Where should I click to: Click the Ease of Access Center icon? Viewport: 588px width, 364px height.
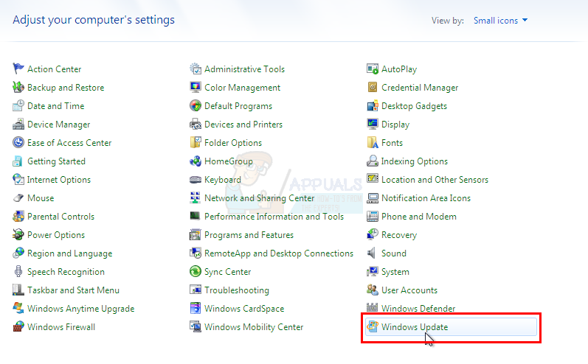18,142
